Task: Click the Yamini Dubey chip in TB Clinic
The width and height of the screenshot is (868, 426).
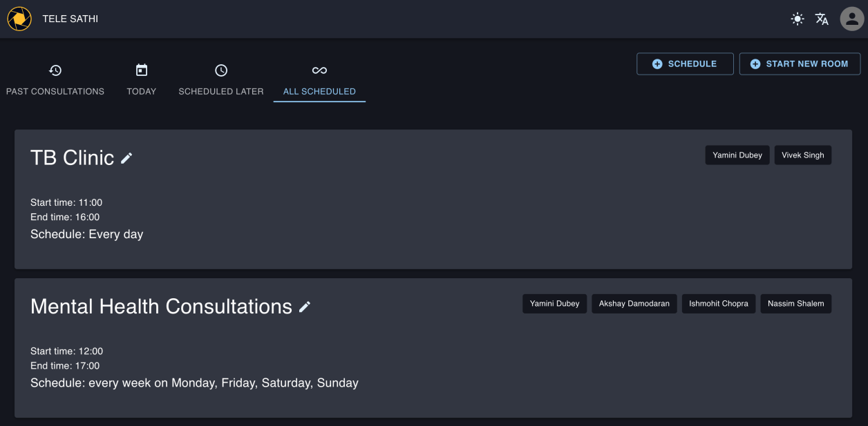Action: tap(737, 155)
